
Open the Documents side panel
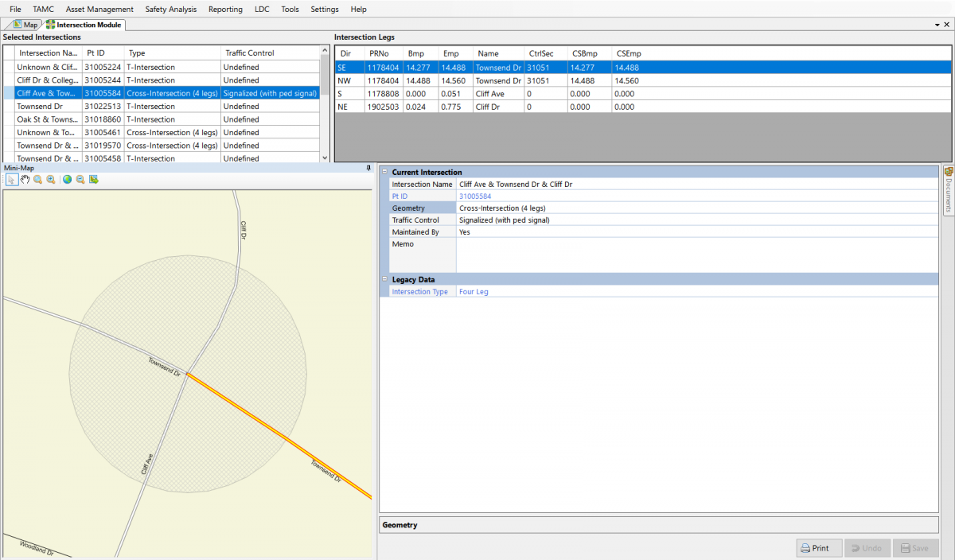coord(948,189)
